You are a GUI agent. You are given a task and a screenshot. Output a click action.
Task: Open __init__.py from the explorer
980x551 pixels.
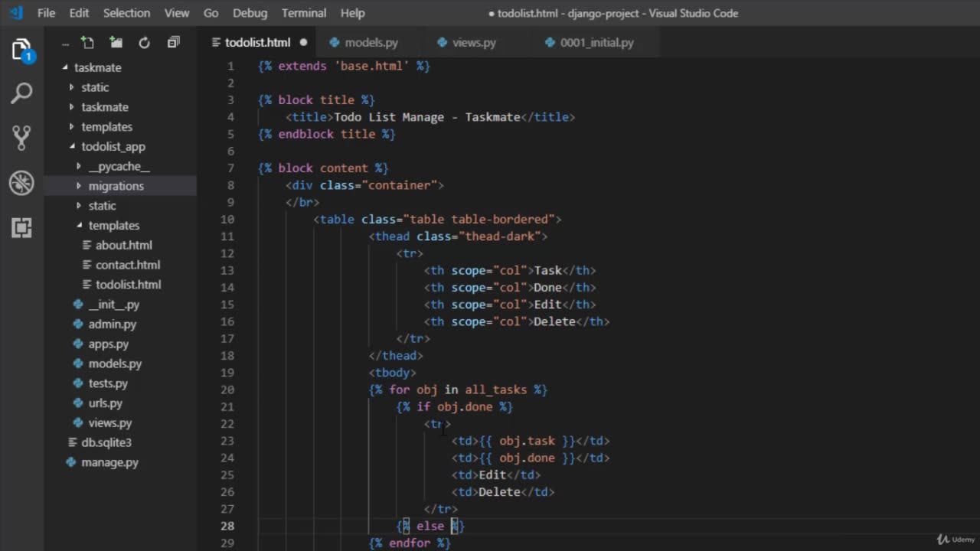pyautogui.click(x=114, y=305)
